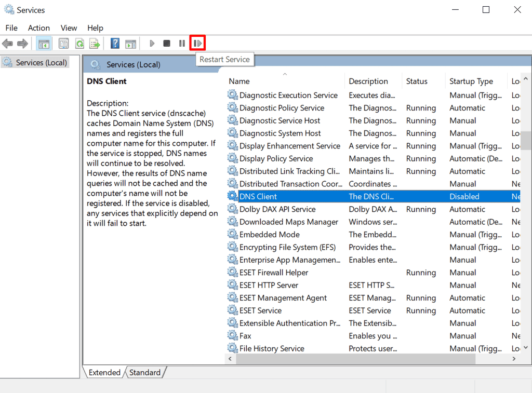The height and width of the screenshot is (393, 532).
Task: Pause the service with the Pause icon
Action: 181,43
